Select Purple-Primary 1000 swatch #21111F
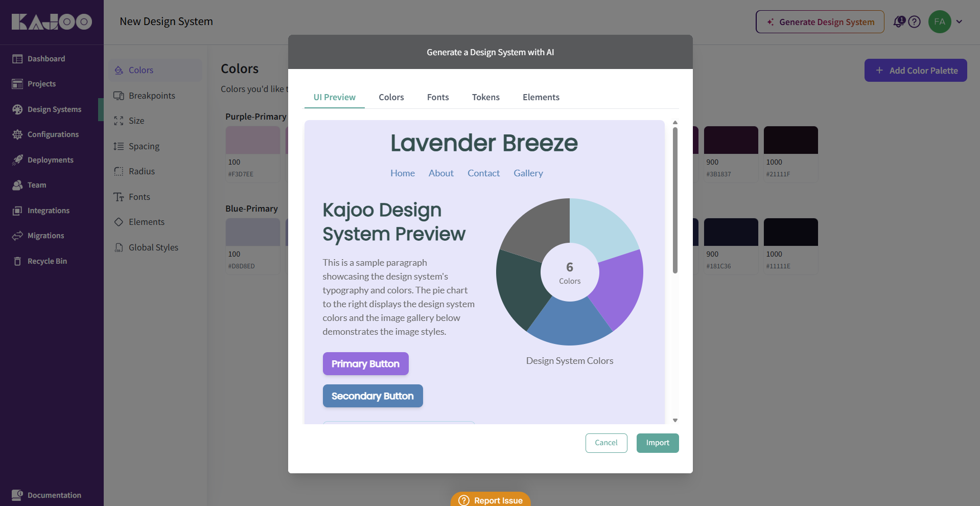 click(791, 140)
